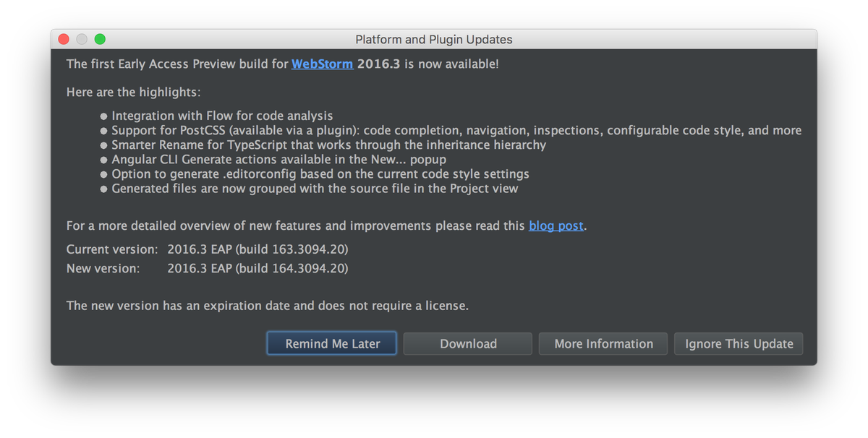Click the 'New version:' label
The height and width of the screenshot is (438, 868).
[x=103, y=268]
